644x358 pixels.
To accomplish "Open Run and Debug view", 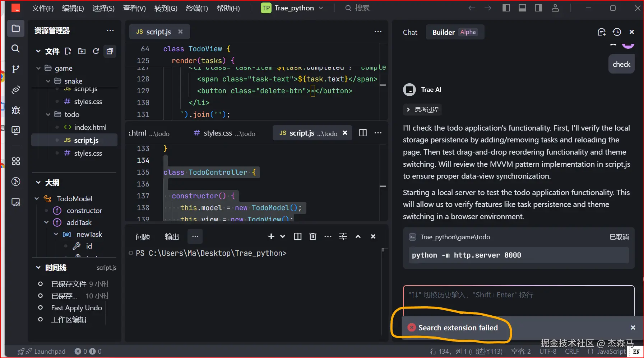I will (15, 110).
